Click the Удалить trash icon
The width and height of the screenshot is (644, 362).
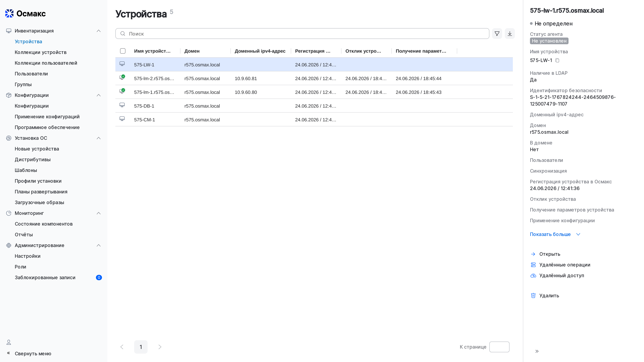point(533,295)
